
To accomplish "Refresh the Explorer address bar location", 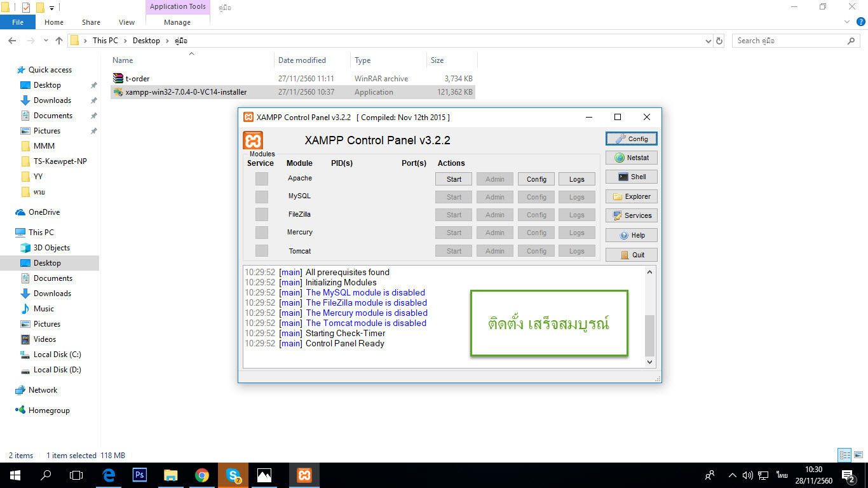I will pyautogui.click(x=719, y=41).
